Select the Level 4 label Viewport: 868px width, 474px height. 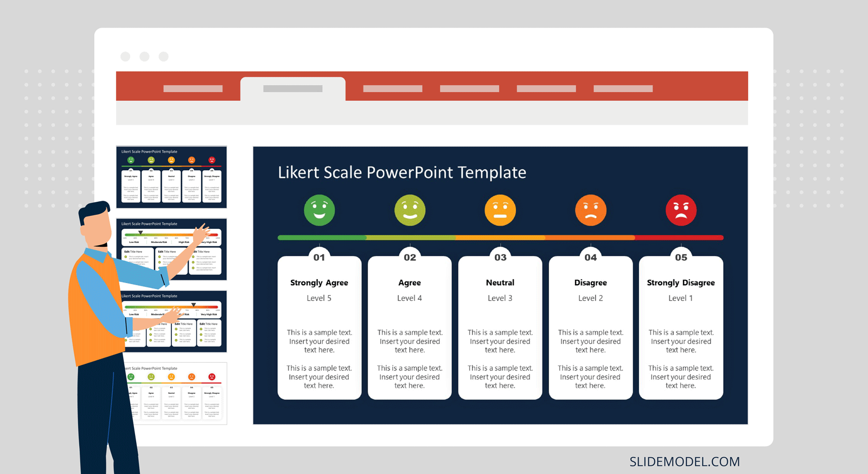(x=410, y=298)
